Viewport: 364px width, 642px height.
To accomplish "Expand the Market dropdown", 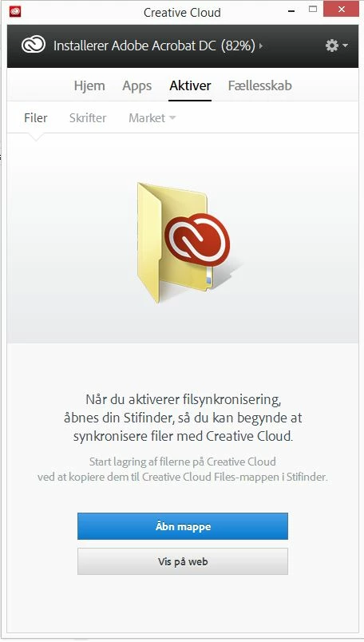I will (x=152, y=118).
